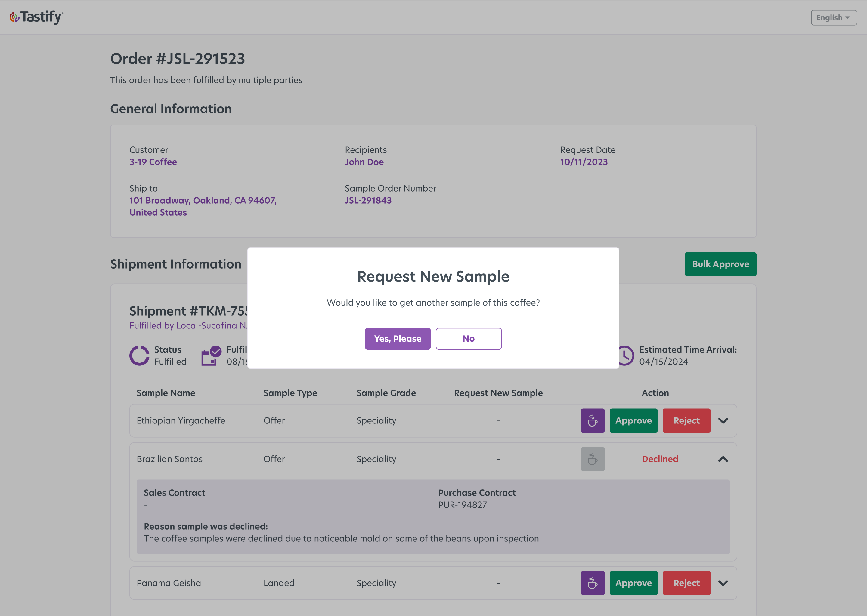The image size is (867, 616).
Task: Select No to decline the new sample request
Action: [x=469, y=338]
